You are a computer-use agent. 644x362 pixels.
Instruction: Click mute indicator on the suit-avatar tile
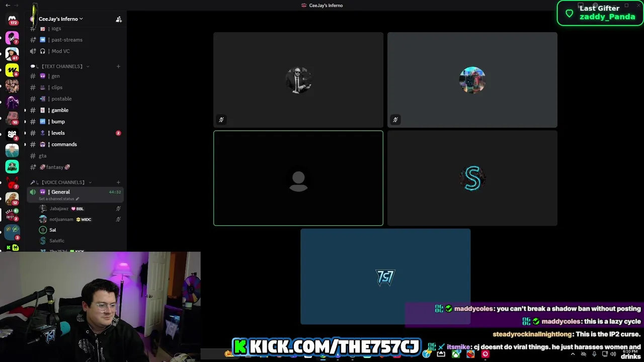[221, 120]
